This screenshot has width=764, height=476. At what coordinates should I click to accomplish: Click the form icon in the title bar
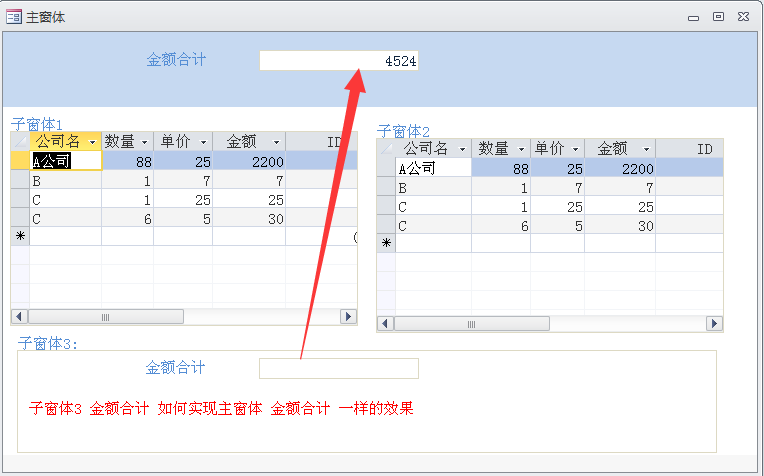pyautogui.click(x=14, y=17)
